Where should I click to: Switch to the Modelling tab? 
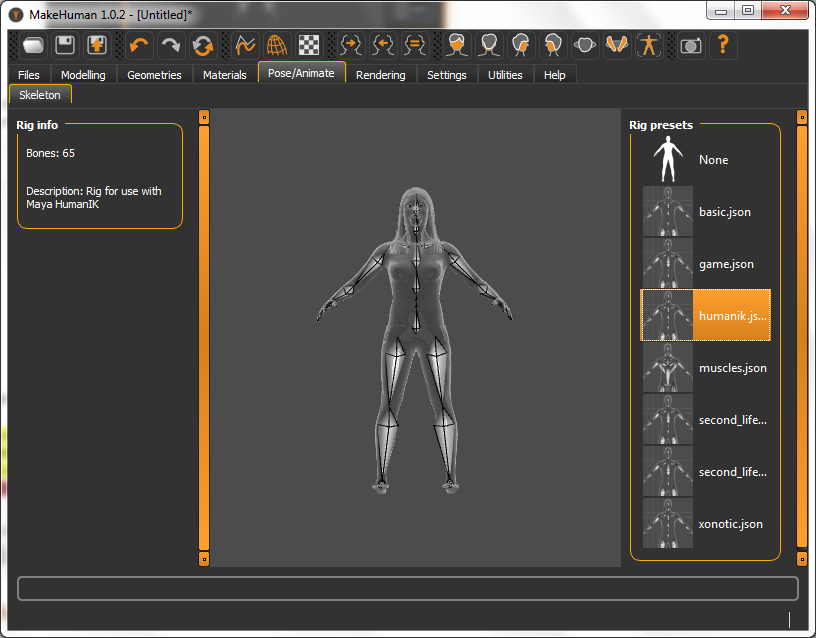pyautogui.click(x=83, y=75)
